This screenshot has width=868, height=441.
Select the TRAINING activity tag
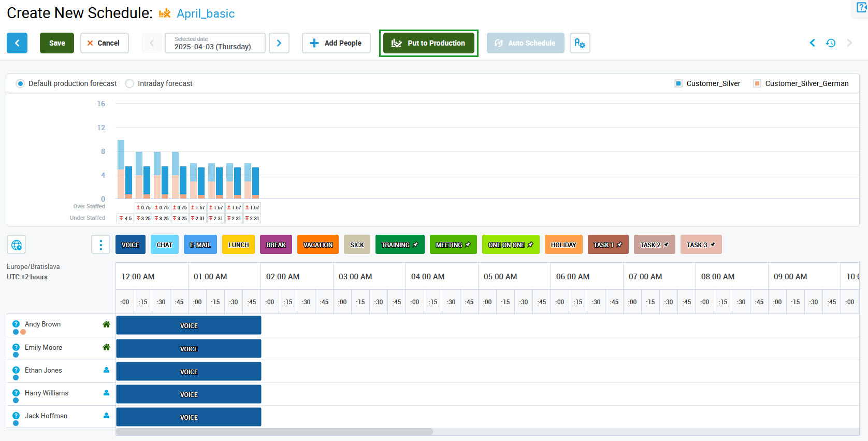399,245
